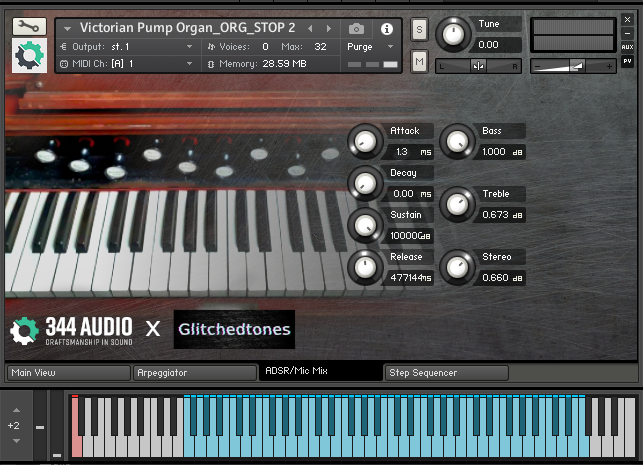Switch to the Main View tab
643x465 pixels.
point(67,373)
